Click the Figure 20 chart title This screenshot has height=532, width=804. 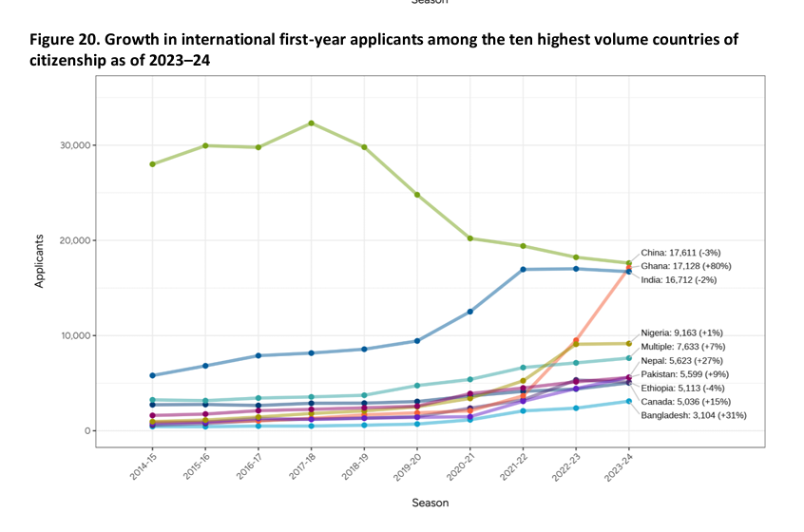(x=384, y=49)
